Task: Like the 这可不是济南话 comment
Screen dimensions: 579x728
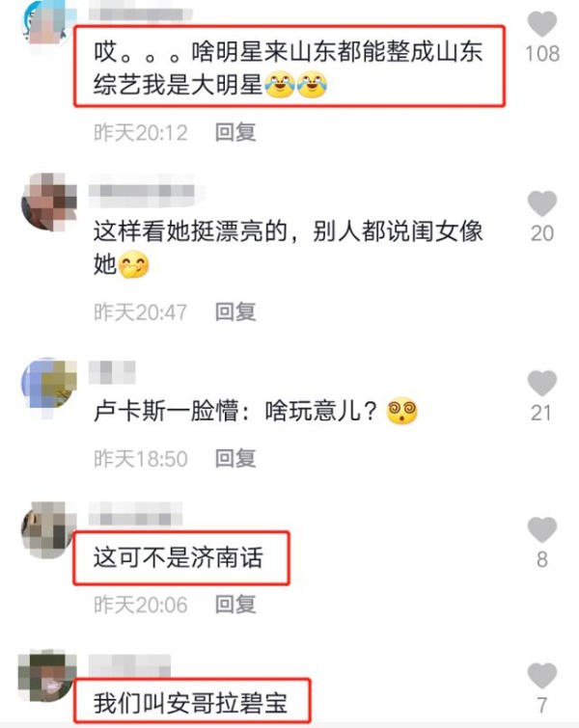Action: (x=541, y=529)
